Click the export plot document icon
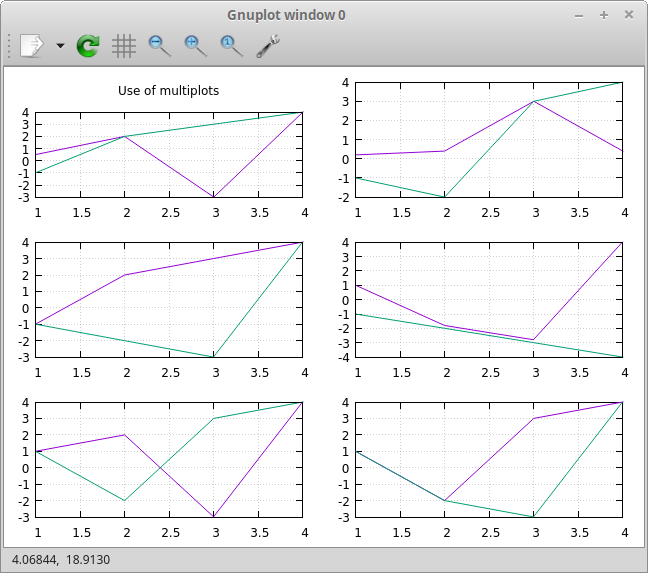The width and height of the screenshot is (648, 573). [32, 45]
